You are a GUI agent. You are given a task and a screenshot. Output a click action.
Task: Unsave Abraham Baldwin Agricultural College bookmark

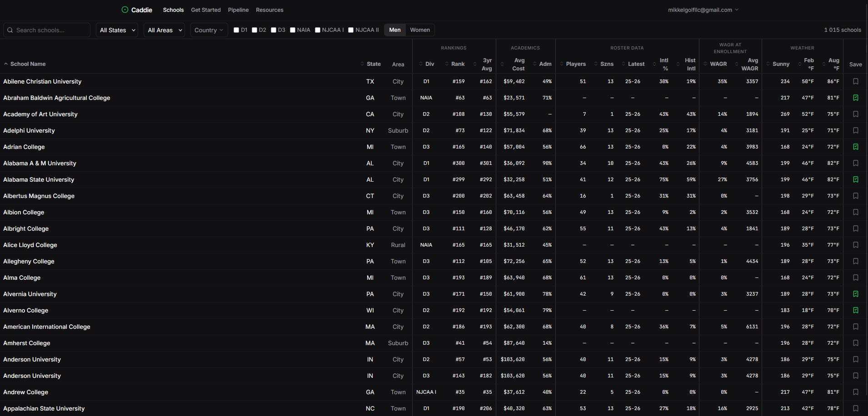pyautogui.click(x=856, y=98)
